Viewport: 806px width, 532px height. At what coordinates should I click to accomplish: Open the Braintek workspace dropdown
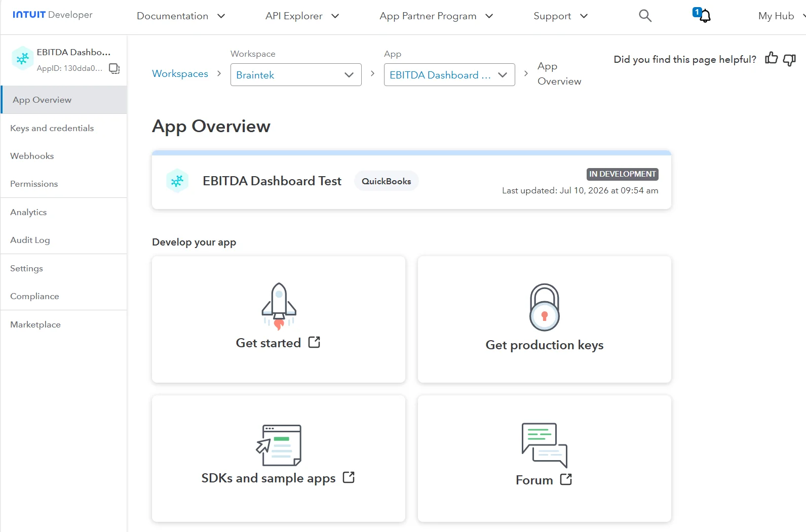click(296, 75)
